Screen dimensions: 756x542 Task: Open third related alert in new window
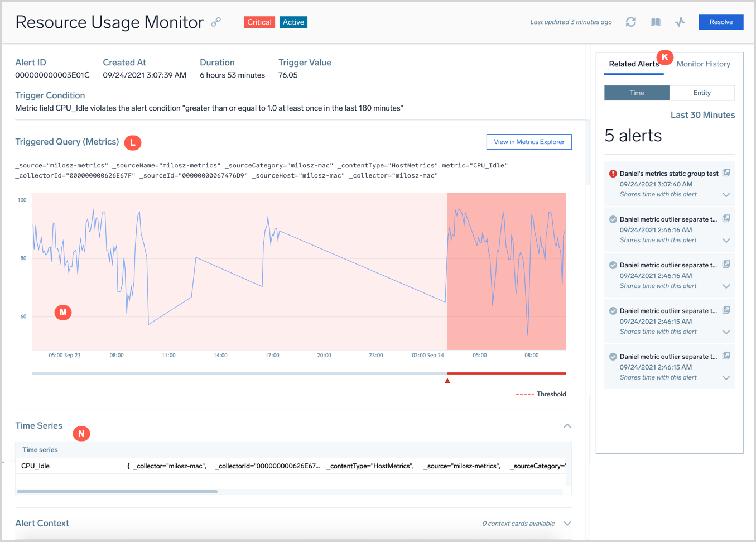click(x=726, y=265)
